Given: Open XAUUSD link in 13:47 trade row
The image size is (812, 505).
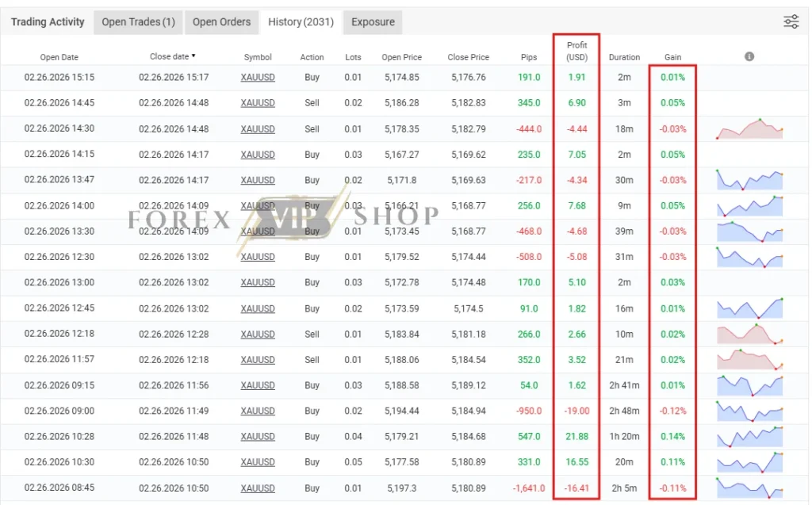Looking at the screenshot, I should 258,180.
